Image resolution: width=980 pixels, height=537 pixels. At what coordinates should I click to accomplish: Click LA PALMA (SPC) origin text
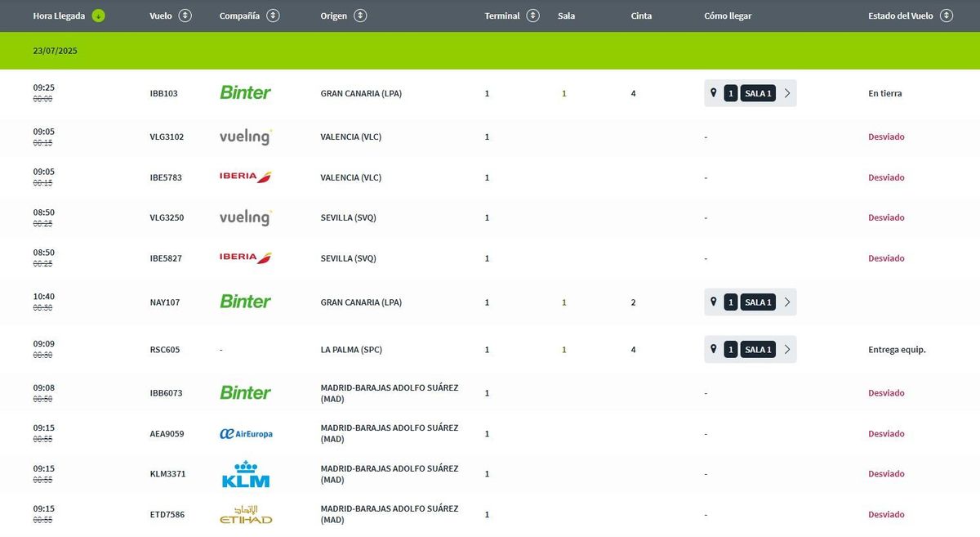(x=353, y=350)
